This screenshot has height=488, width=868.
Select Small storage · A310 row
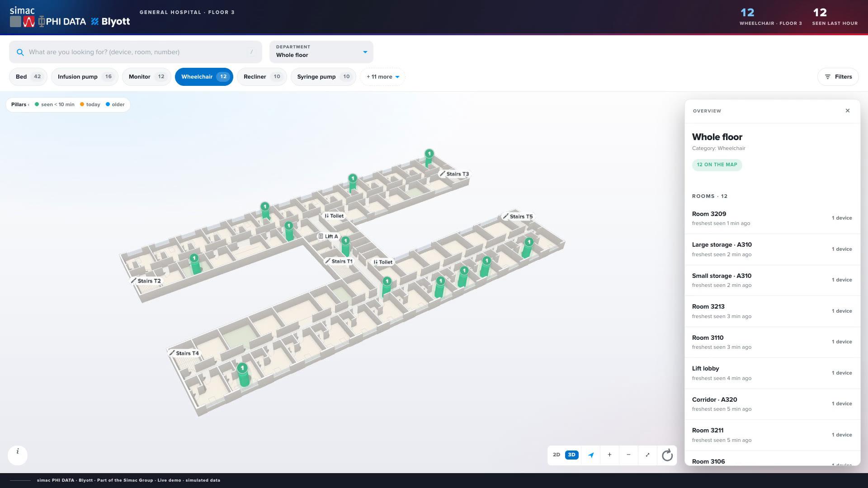pyautogui.click(x=772, y=280)
